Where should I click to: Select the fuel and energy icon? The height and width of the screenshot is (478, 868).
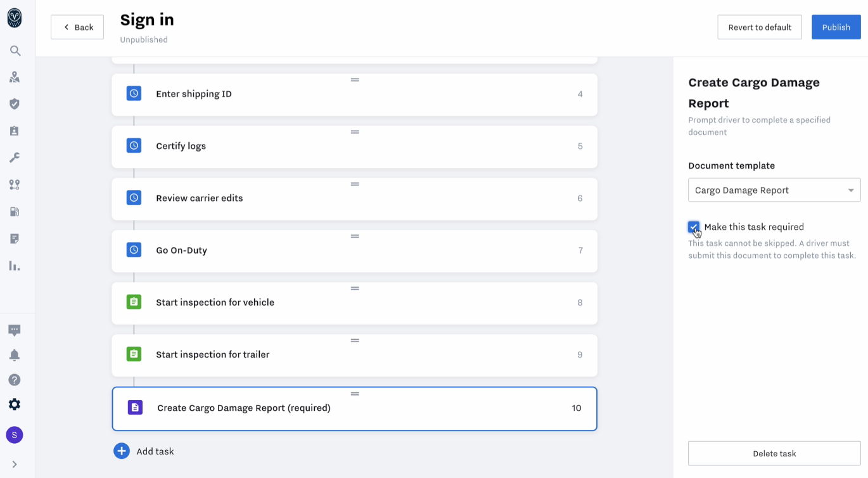point(15,211)
